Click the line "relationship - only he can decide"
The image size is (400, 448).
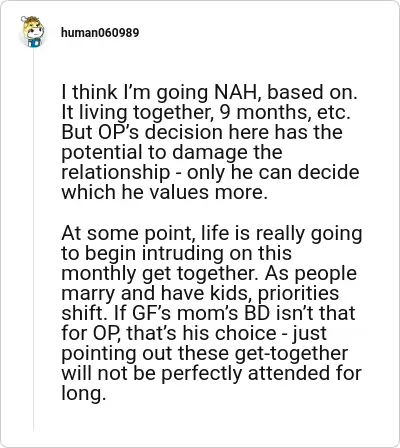[x=210, y=172]
